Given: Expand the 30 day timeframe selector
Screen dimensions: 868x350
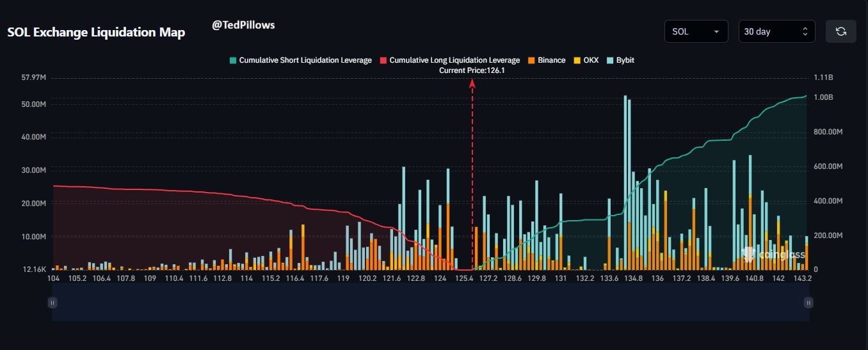Looking at the screenshot, I should 776,31.
